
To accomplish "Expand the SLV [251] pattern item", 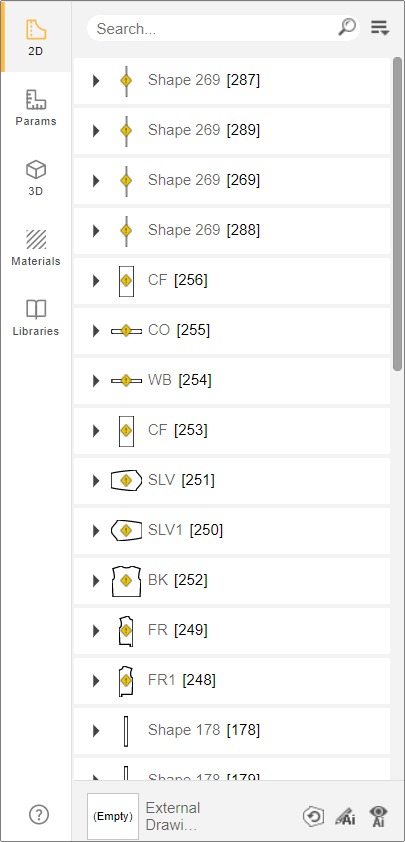I will tap(96, 481).
